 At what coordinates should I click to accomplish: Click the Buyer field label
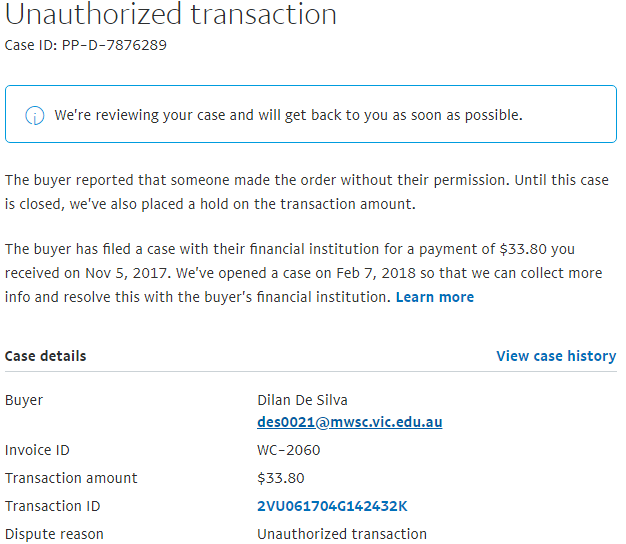click(24, 400)
